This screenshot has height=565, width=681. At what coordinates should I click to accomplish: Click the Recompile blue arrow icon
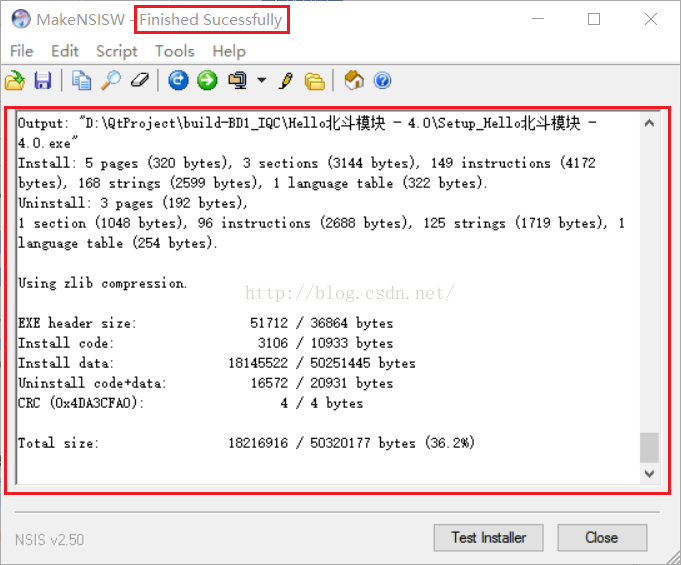coord(178,80)
